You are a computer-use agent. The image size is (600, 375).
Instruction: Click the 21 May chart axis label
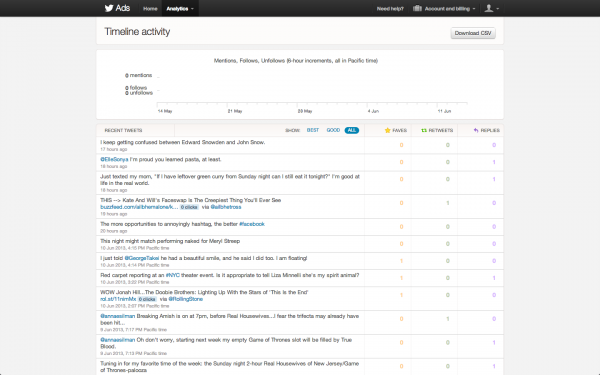click(235, 111)
